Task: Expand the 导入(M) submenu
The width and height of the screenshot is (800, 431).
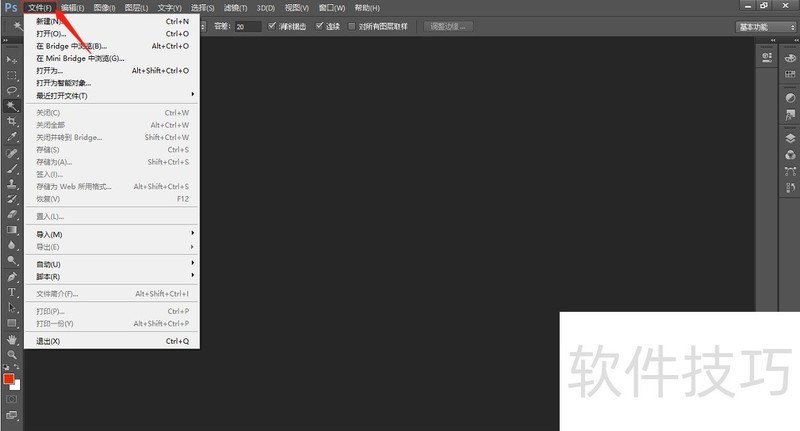Action: pyautogui.click(x=111, y=234)
